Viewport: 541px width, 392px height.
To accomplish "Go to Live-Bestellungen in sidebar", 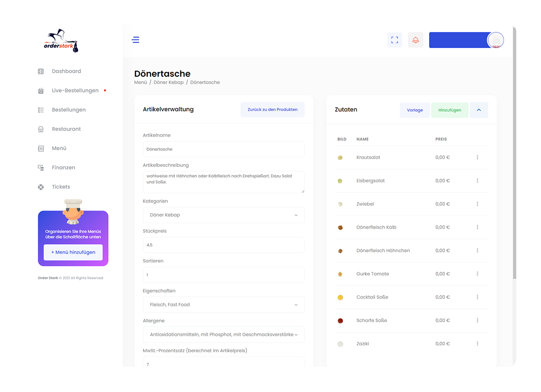I will (75, 91).
